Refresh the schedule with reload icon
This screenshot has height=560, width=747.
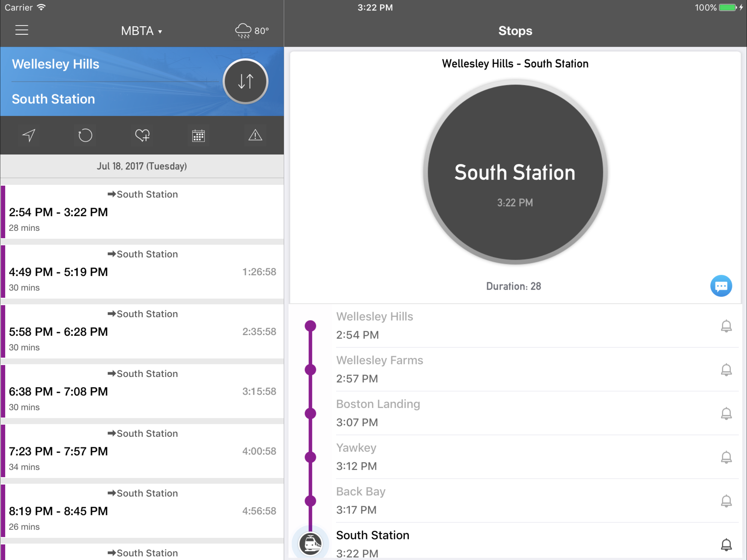click(x=85, y=135)
